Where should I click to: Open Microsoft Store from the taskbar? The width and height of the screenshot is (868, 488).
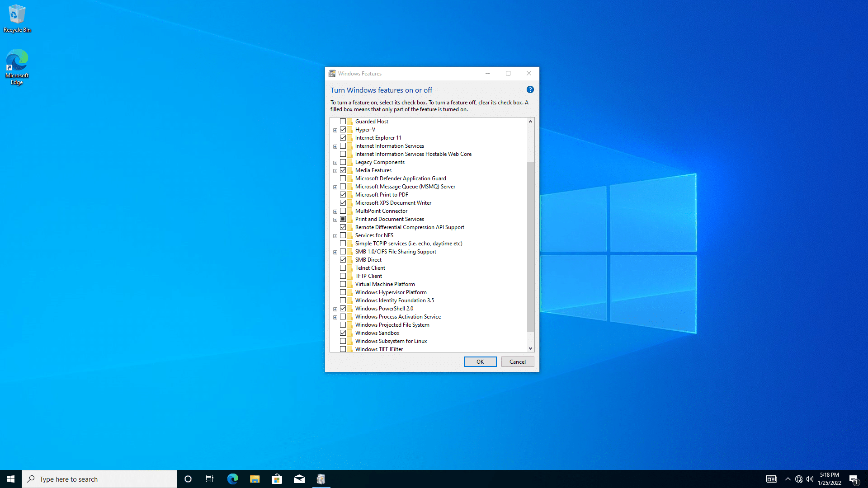click(x=277, y=479)
